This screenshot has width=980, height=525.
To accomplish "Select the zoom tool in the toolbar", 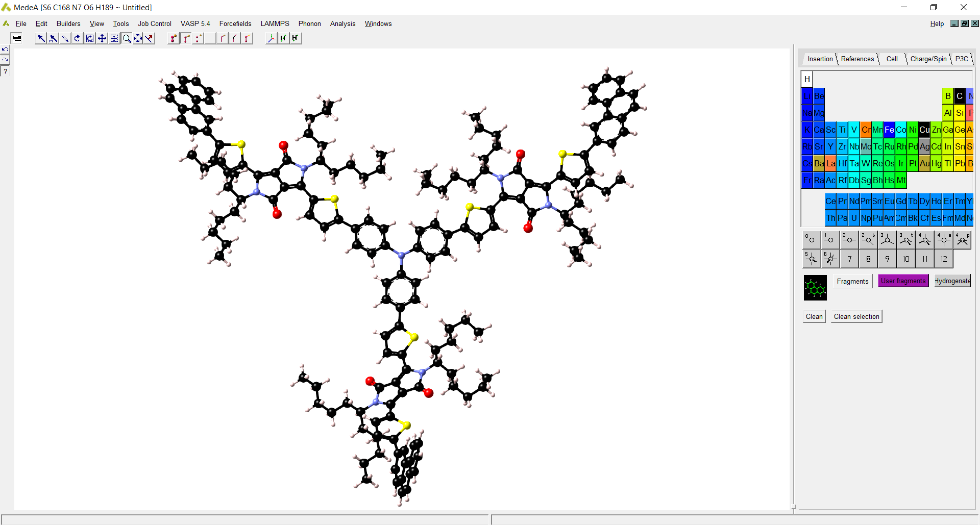I will point(127,38).
